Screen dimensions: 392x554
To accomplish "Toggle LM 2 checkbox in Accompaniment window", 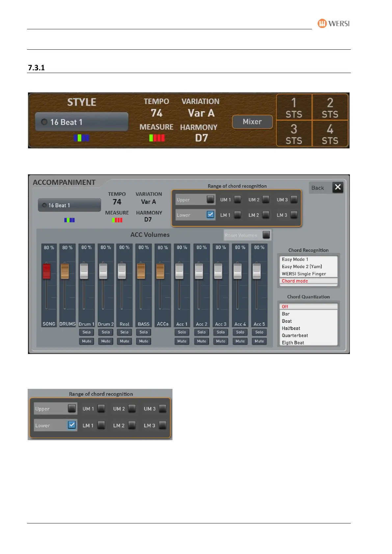I will [266, 215].
